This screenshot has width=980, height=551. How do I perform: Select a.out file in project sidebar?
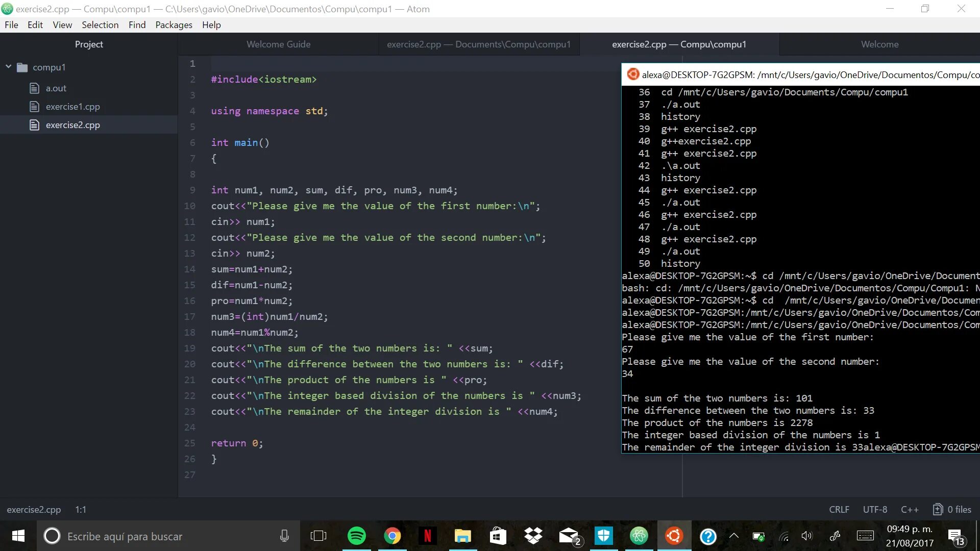click(x=56, y=87)
